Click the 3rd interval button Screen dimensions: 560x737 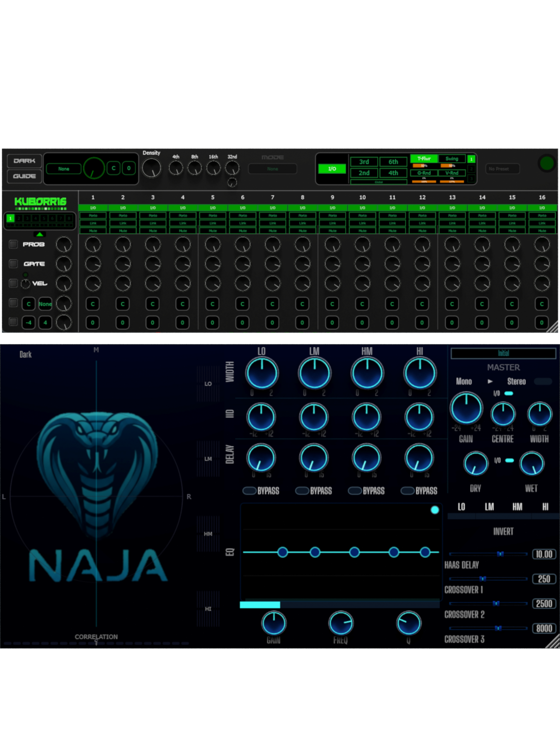click(364, 162)
